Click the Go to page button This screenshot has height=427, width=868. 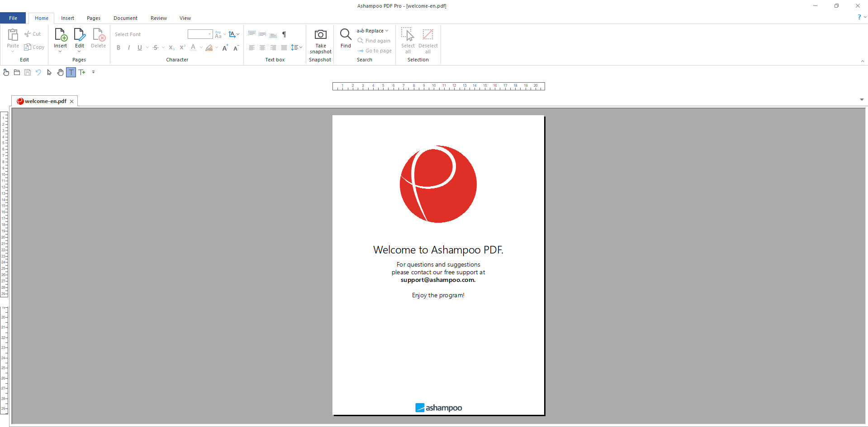[375, 51]
